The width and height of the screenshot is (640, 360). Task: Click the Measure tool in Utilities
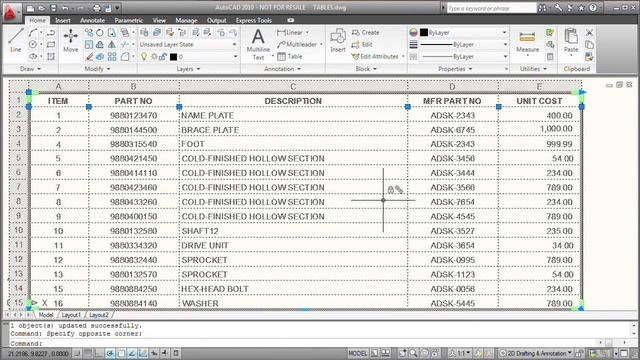(x=527, y=42)
